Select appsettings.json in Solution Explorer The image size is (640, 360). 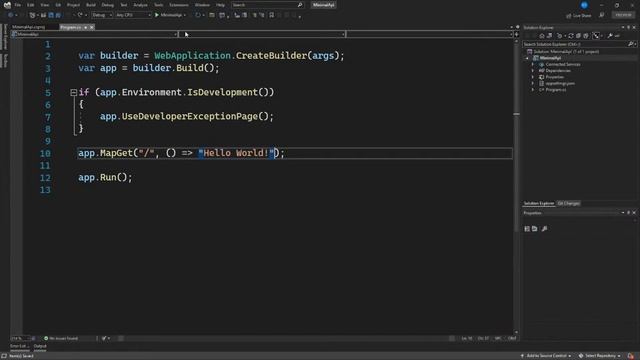tap(560, 83)
